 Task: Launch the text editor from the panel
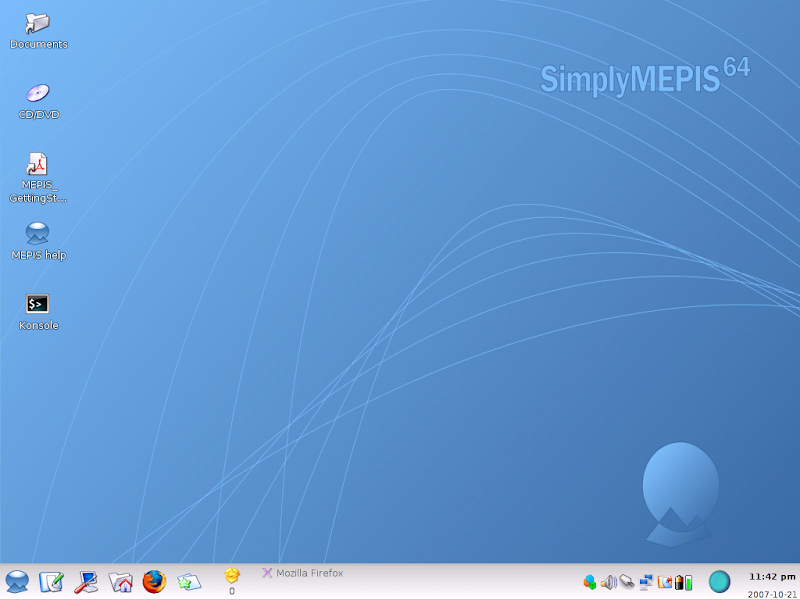coord(51,581)
